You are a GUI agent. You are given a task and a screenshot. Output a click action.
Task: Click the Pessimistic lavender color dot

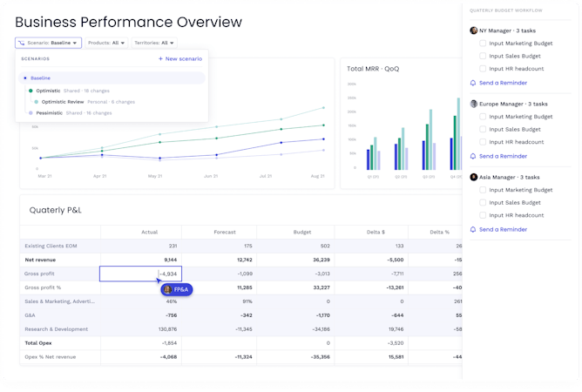tap(30, 113)
